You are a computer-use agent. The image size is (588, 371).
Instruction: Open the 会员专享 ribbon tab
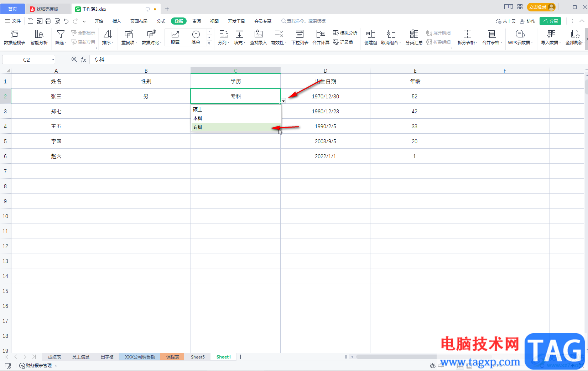click(x=263, y=21)
